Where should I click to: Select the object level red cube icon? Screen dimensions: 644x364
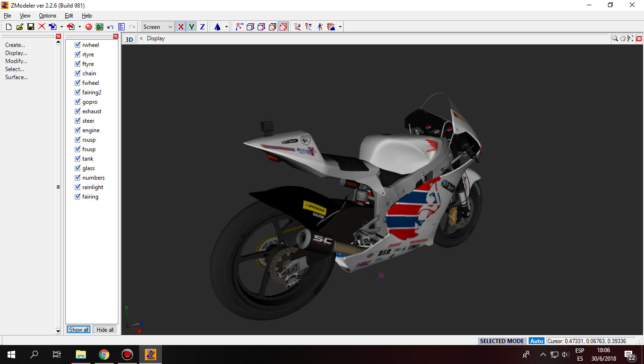[x=272, y=27]
